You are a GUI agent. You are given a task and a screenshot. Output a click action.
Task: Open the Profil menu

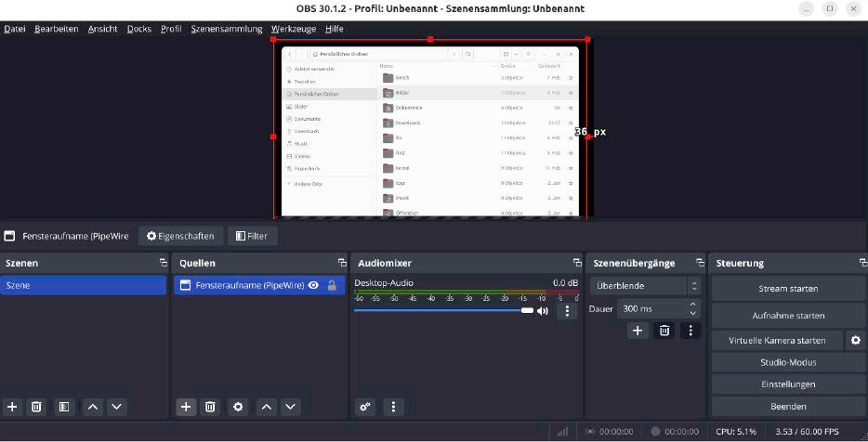(x=171, y=29)
